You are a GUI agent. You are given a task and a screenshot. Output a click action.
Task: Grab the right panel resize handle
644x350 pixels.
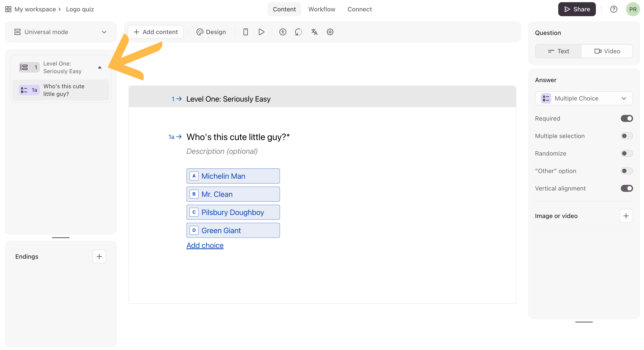(x=584, y=322)
